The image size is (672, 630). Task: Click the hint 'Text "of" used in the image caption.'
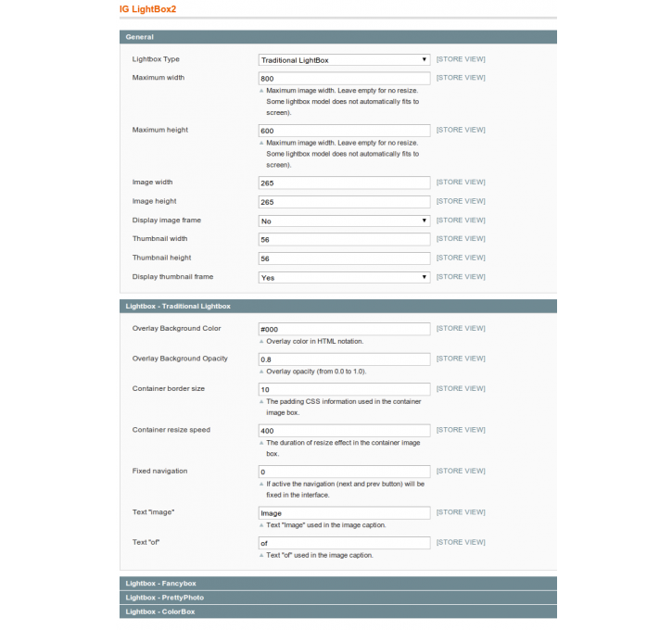pyautogui.click(x=320, y=555)
